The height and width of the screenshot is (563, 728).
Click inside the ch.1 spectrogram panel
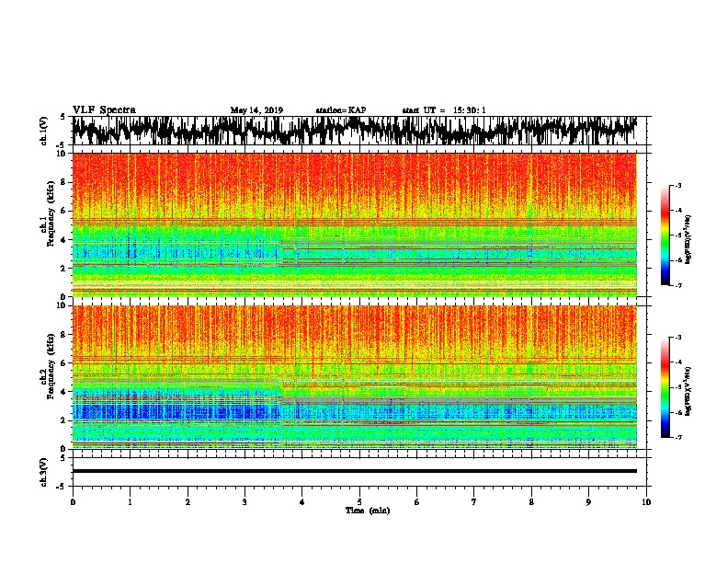click(355, 224)
